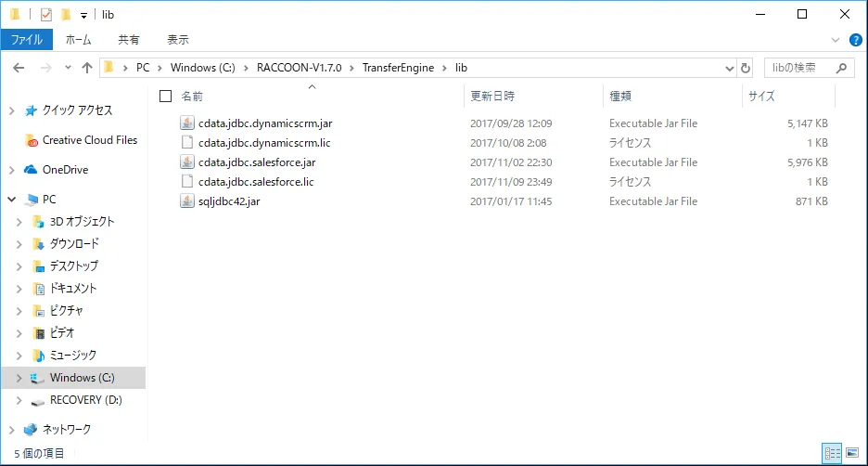Switch to the 表示 ribbon tab

(x=177, y=40)
